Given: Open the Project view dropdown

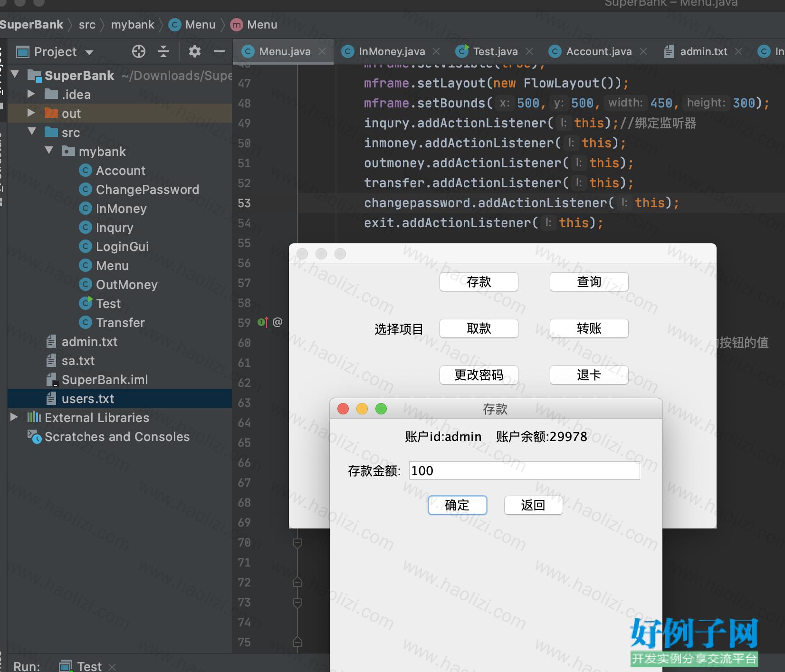Looking at the screenshot, I should [89, 52].
